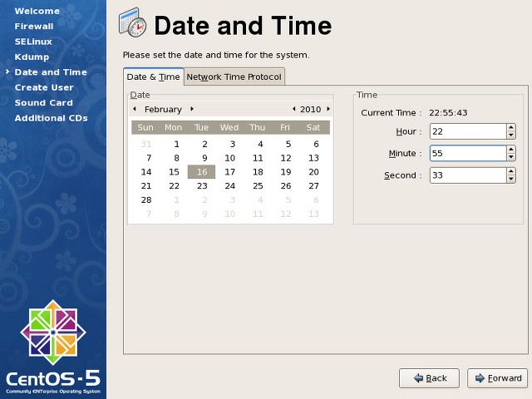532x399 pixels.
Task: Select day 24 in calendar
Action: 229,185
